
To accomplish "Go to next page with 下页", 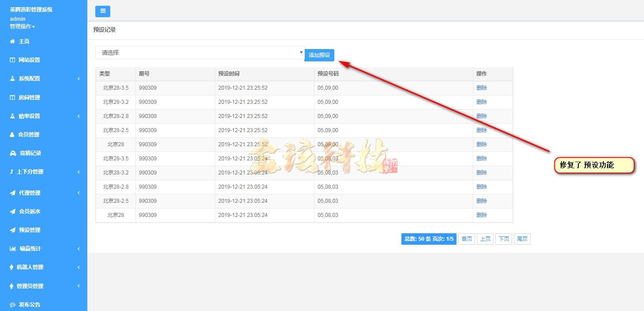I will click(503, 239).
